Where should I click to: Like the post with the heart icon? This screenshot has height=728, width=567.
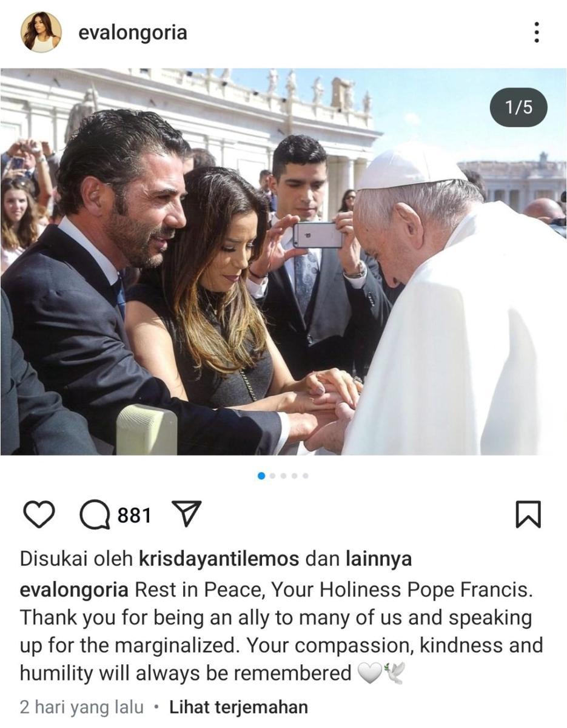(x=39, y=515)
